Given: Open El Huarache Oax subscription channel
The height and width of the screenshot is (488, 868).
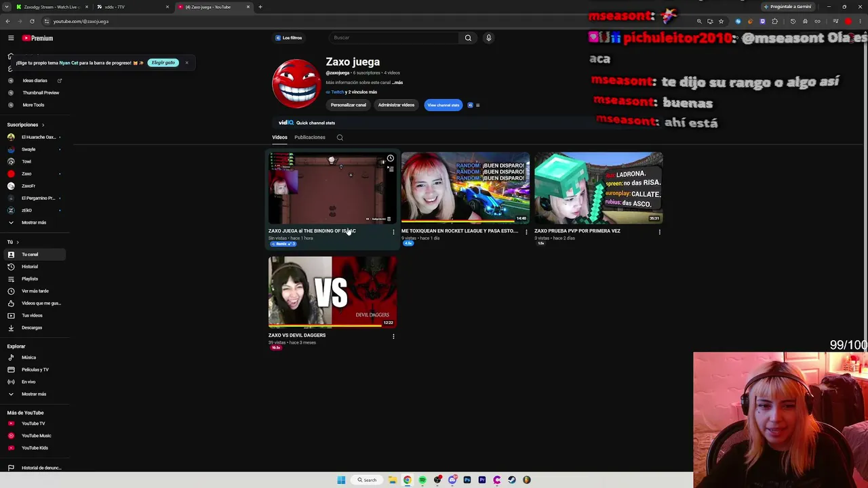Looking at the screenshot, I should [34, 137].
